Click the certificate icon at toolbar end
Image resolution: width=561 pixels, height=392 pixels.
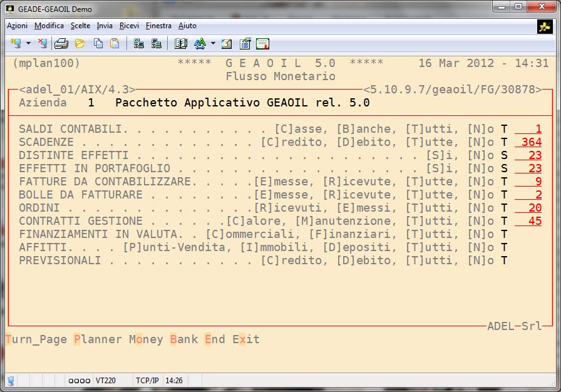click(x=262, y=44)
